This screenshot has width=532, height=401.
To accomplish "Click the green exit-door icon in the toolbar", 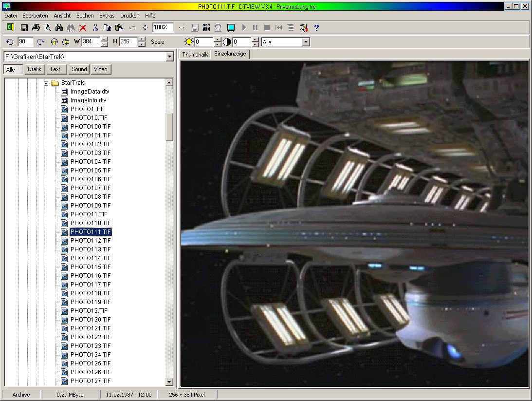I will point(11,27).
